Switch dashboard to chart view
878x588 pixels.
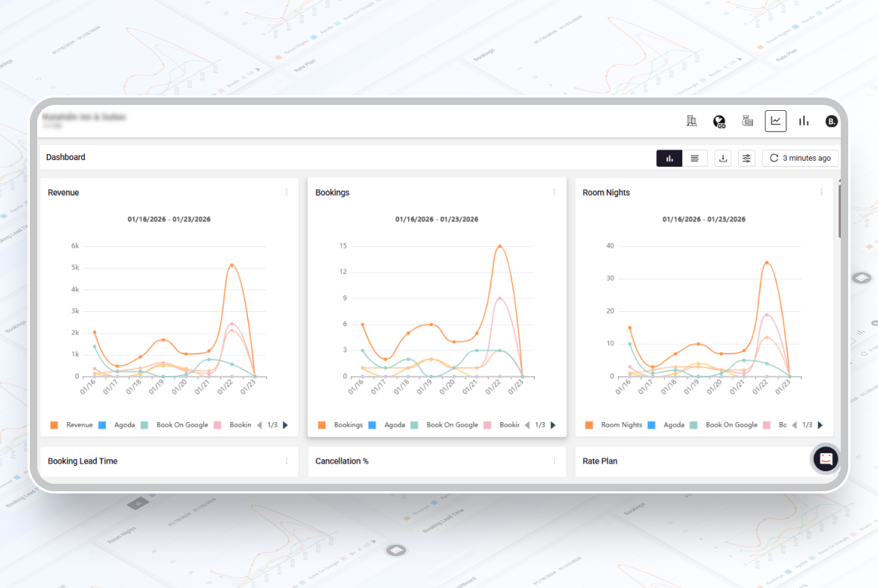[x=669, y=159]
